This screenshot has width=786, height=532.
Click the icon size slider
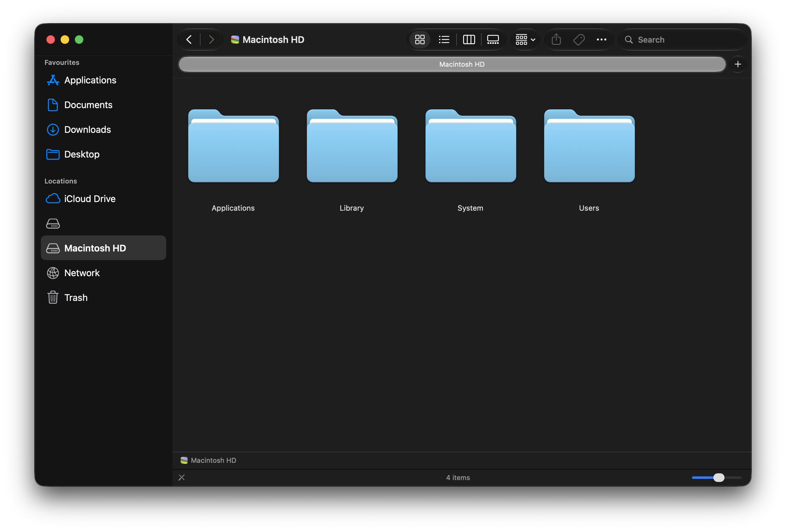point(716,478)
